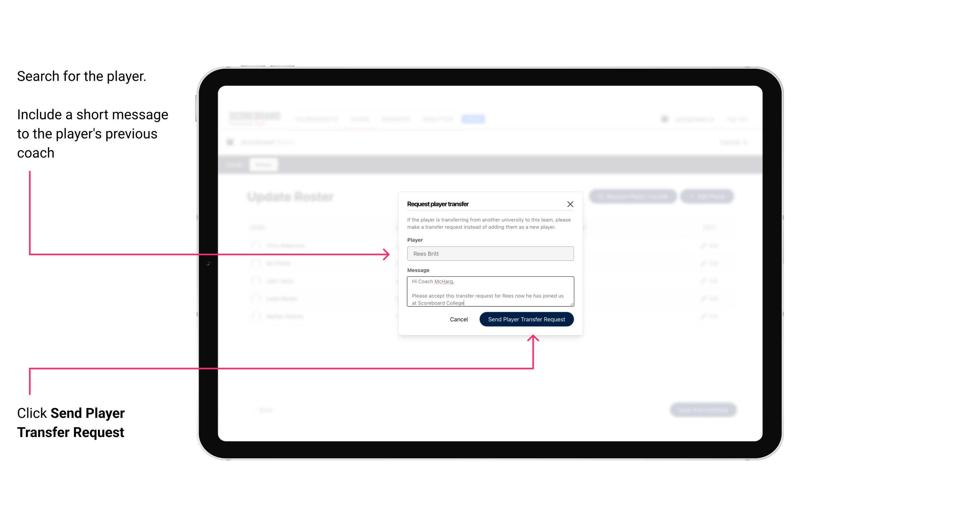980x527 pixels.
Task: Click the roster update page icon
Action: click(232, 142)
